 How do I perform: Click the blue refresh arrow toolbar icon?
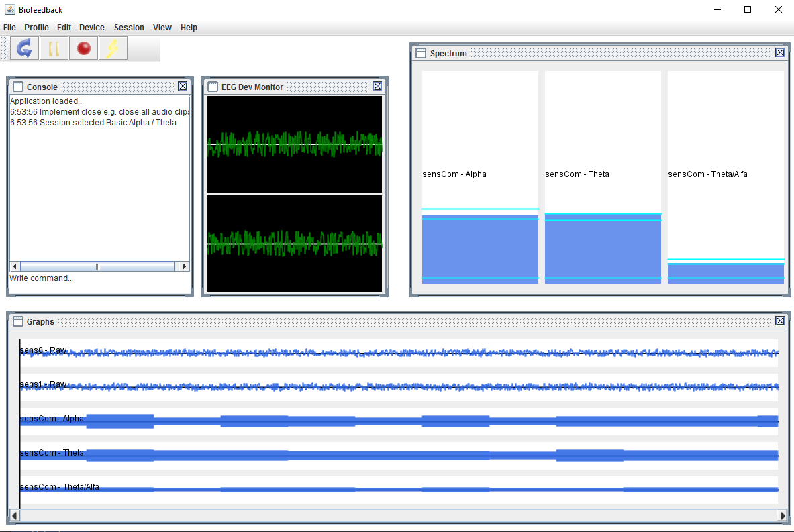[24, 48]
